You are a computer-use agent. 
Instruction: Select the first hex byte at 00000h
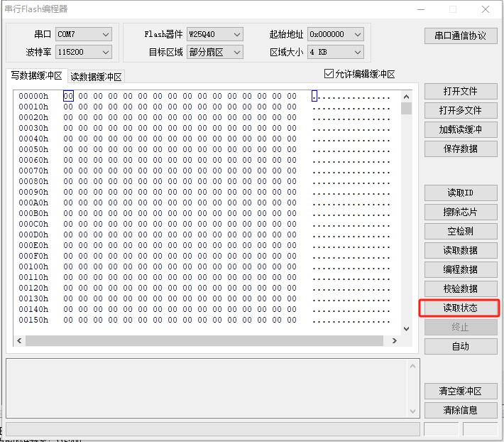[68, 96]
